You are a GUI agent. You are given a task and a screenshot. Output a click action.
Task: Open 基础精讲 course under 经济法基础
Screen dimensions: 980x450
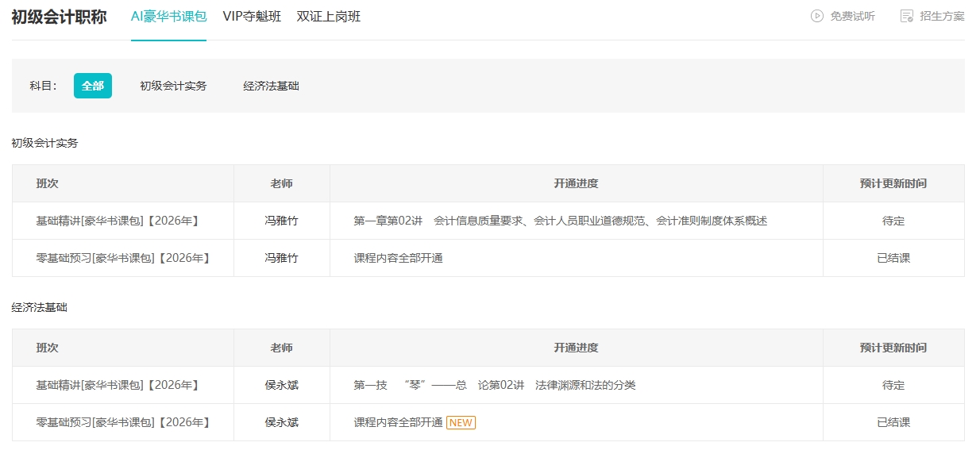(118, 385)
